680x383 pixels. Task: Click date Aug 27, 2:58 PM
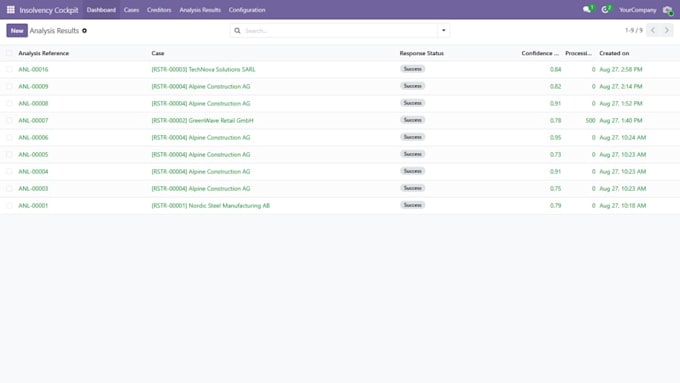[x=621, y=69]
